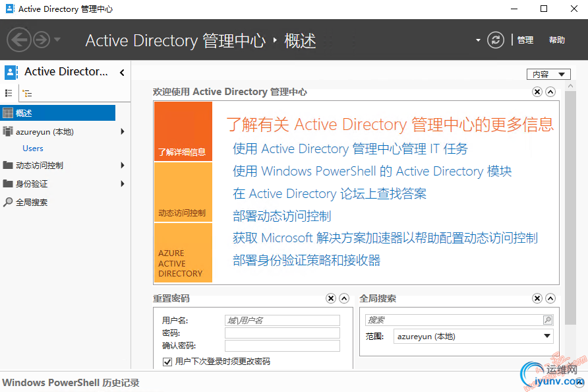
Task: Select the AZURE ACTIVE DIRECTORY tile
Action: (183, 253)
